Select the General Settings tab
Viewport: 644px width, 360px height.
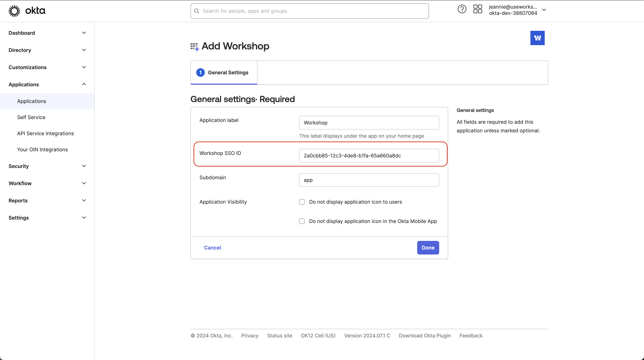[x=224, y=73]
